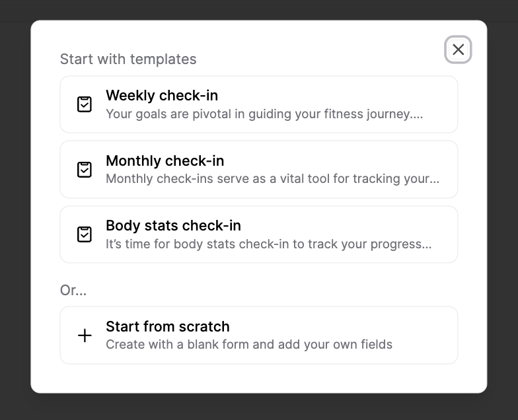Click the 'Or...' section label
Screen dimensions: 518x420
tap(73, 290)
